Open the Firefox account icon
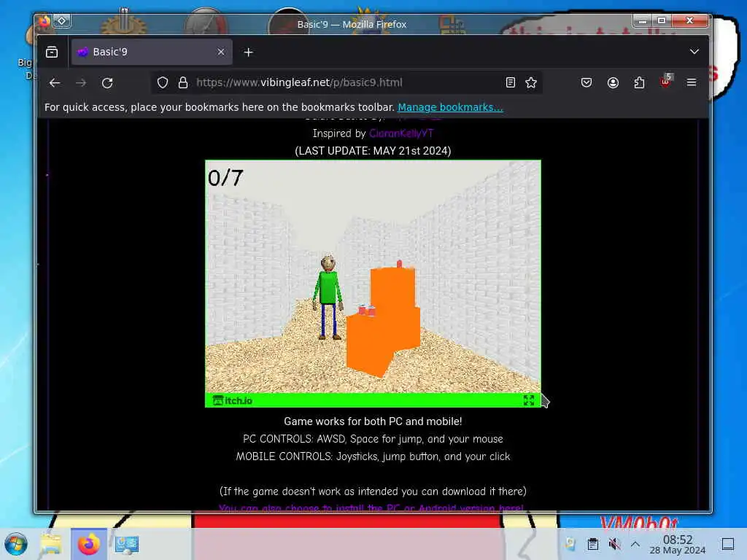The height and width of the screenshot is (560, 747). tap(613, 83)
